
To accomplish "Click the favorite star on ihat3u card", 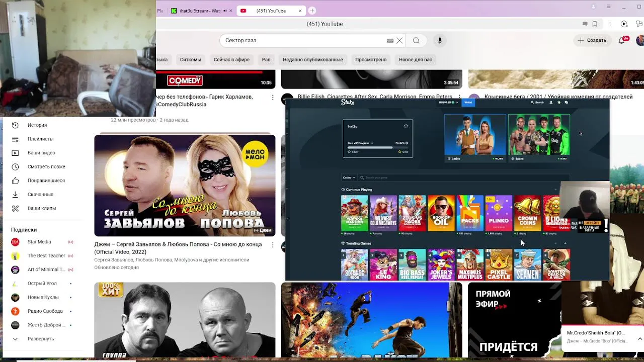I will click(x=406, y=126).
